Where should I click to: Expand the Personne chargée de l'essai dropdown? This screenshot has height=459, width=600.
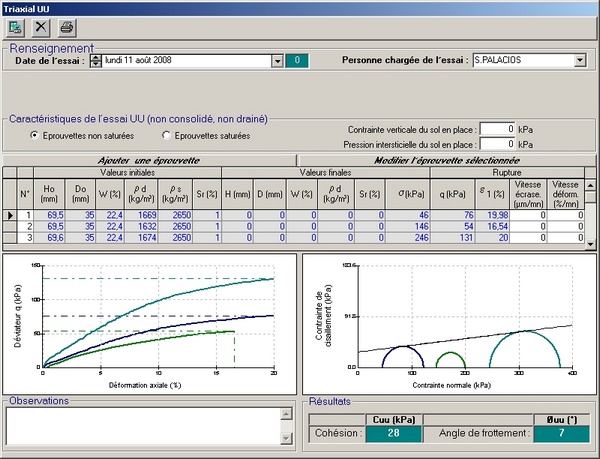click(x=580, y=61)
